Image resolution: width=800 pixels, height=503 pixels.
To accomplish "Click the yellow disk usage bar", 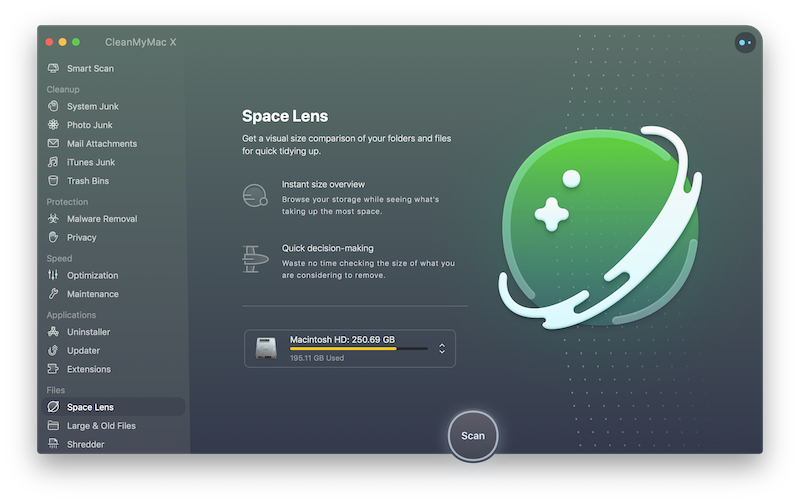I will pos(343,349).
